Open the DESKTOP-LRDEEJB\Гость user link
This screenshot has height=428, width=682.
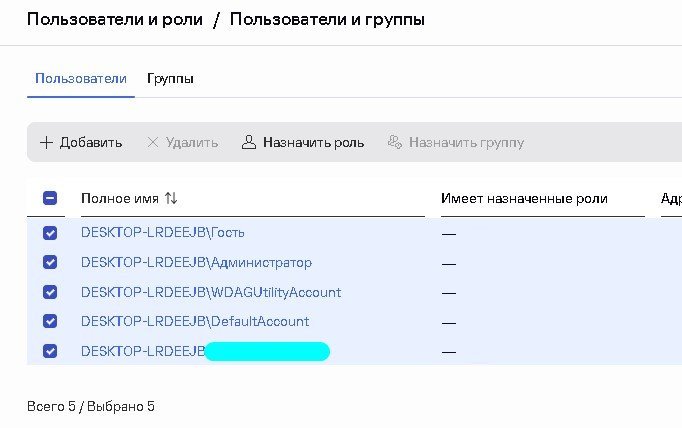click(x=163, y=233)
